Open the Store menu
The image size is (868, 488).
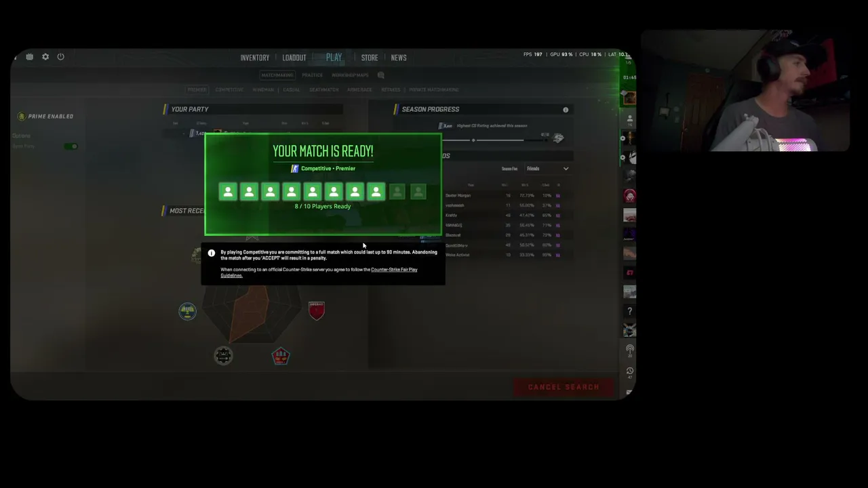[x=370, y=58]
